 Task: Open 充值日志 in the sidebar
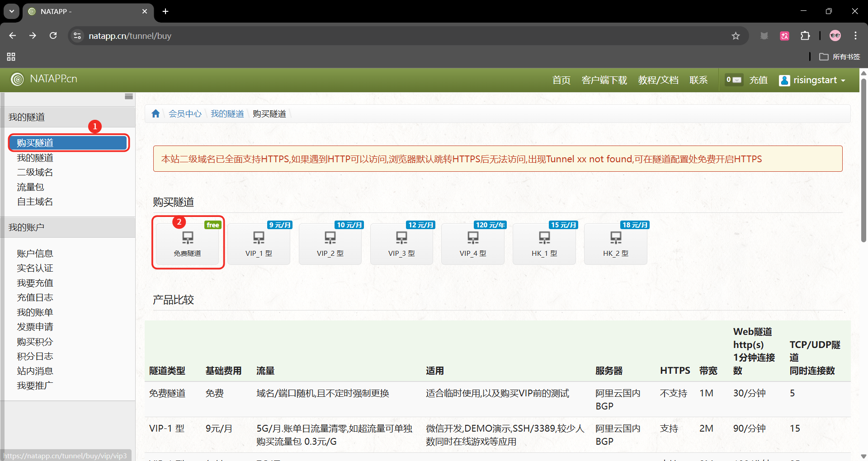(35, 297)
